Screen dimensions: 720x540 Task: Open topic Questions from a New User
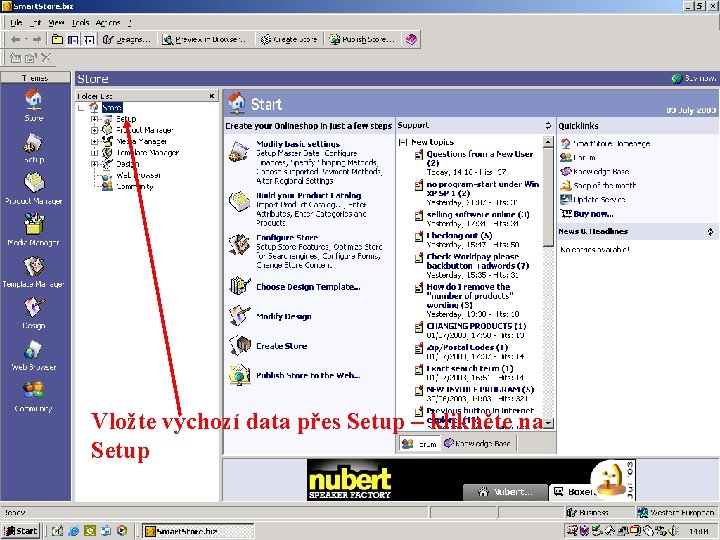point(479,158)
